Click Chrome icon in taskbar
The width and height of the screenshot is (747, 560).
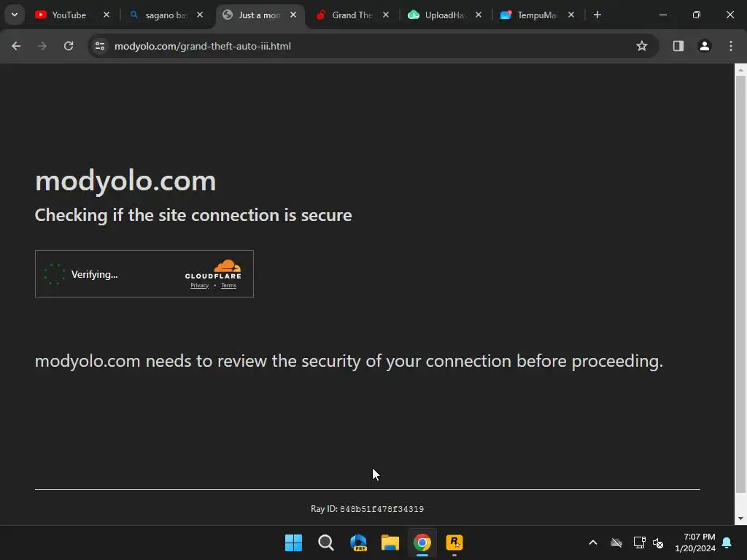[x=422, y=542]
